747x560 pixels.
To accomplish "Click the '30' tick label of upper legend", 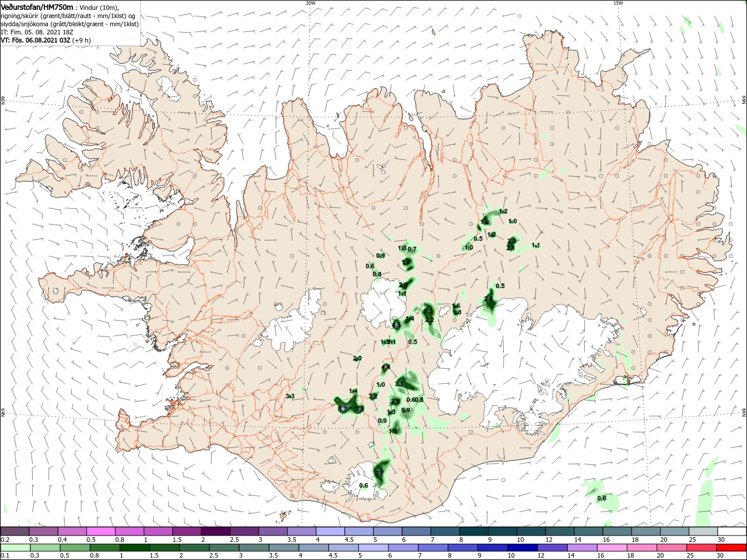I will (722, 540).
